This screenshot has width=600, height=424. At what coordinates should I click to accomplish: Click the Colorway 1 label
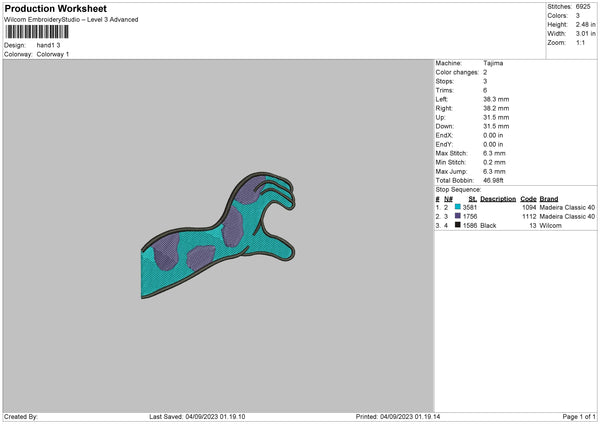click(x=53, y=54)
